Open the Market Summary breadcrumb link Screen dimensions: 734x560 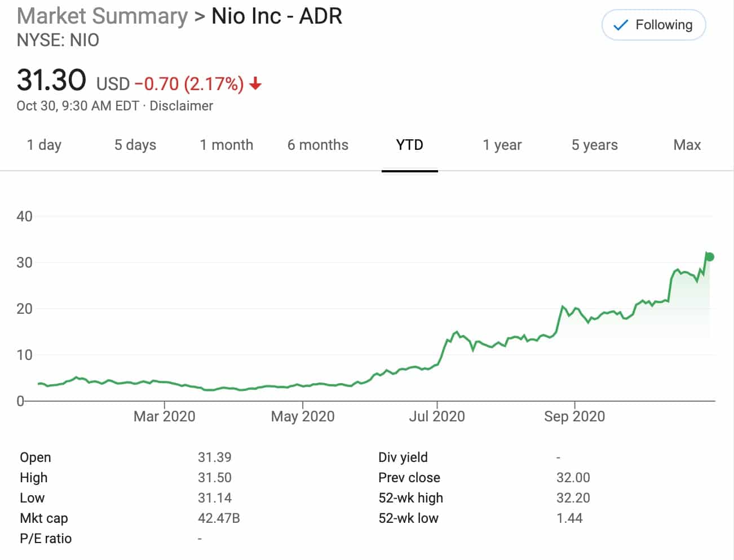[102, 16]
